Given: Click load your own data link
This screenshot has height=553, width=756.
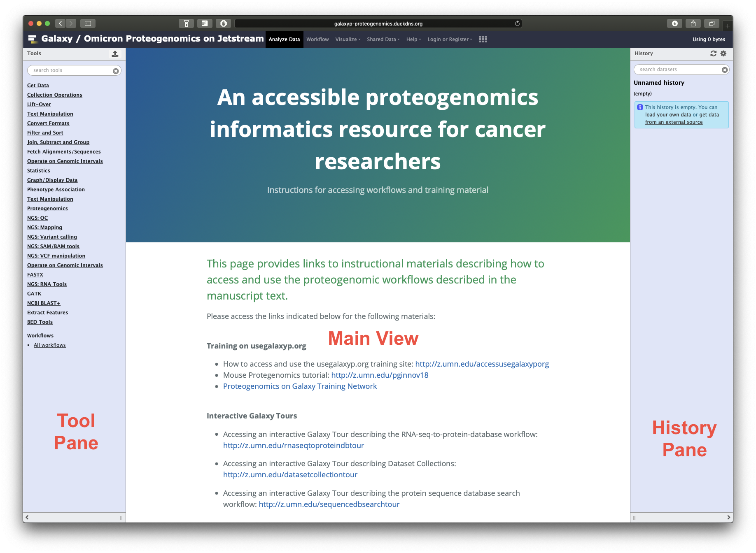Looking at the screenshot, I should click(668, 115).
